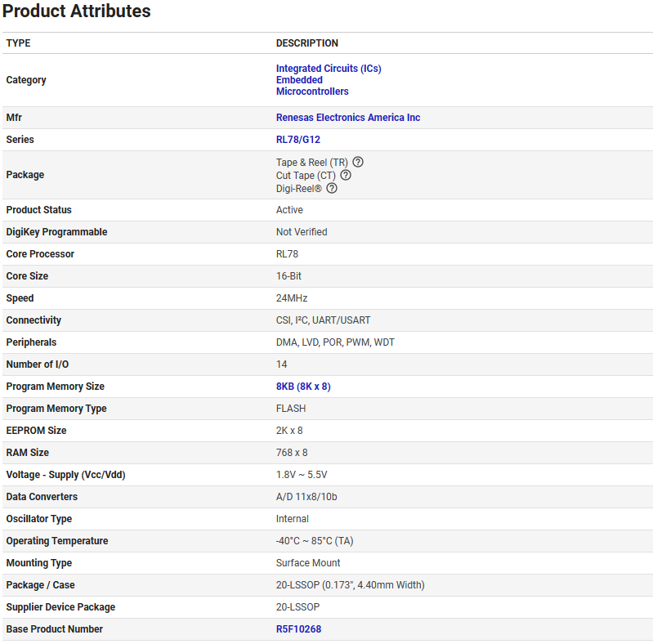Select the 20-LSSOP supplier device package value

[x=298, y=607]
